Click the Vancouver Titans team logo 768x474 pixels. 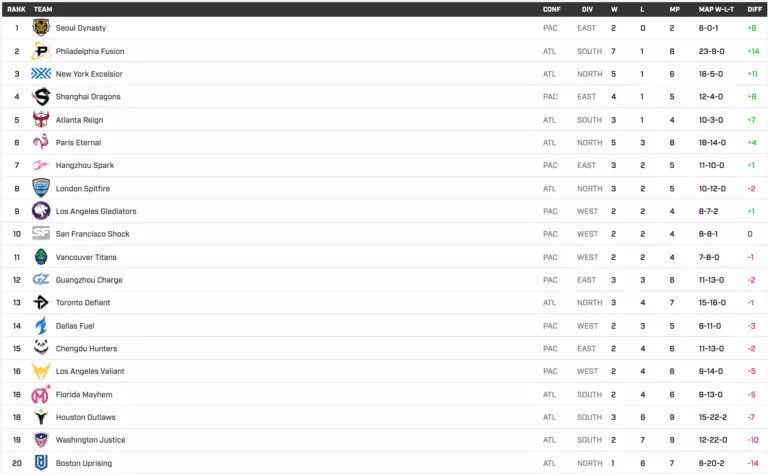[41, 257]
